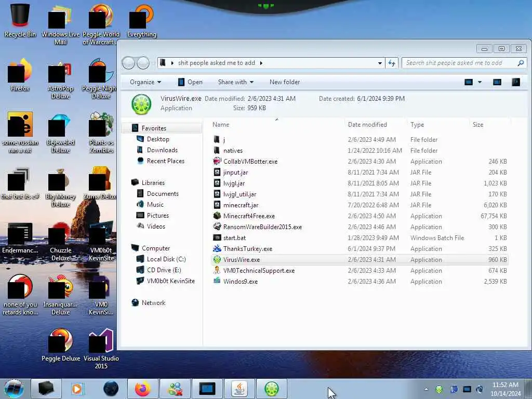Show the preview pane toolbar icon
Viewport: 532px width, 399px height.
point(497,82)
